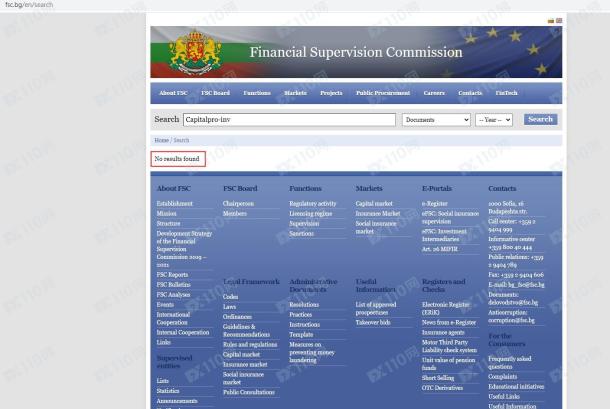Open Members footer link
Image resolution: width=610 pixels, height=409 pixels.
pos(235,214)
